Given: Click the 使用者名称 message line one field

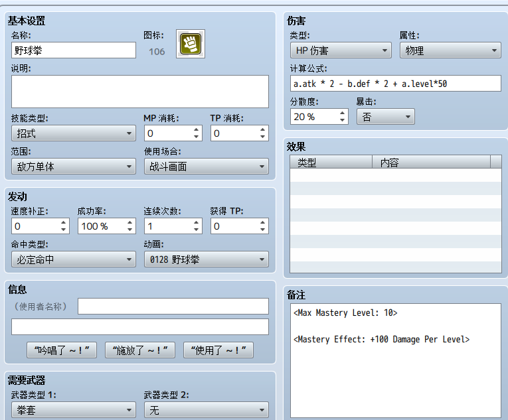Looking at the screenshot, I should click(x=173, y=306).
